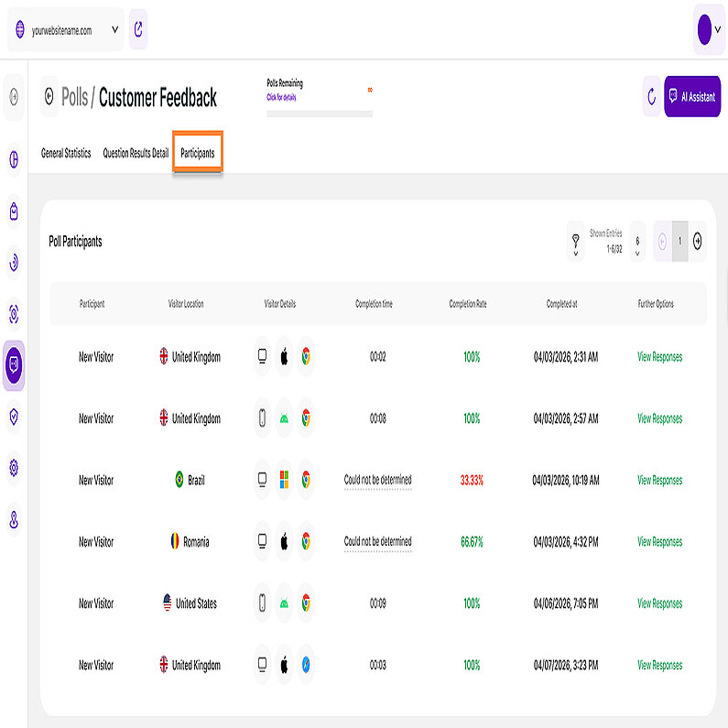Click the Apple icon in 2:31 AM row
Viewport: 728px width, 728px height.
[284, 356]
